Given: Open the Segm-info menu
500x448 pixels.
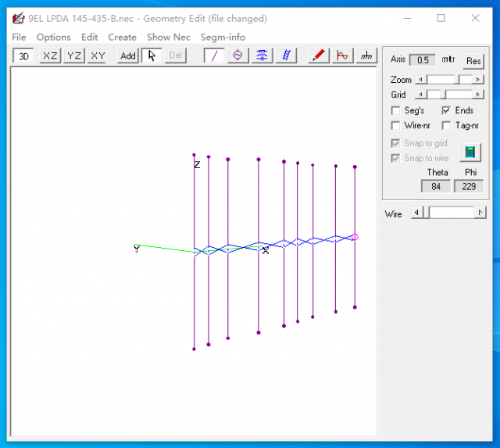Looking at the screenshot, I should (223, 38).
